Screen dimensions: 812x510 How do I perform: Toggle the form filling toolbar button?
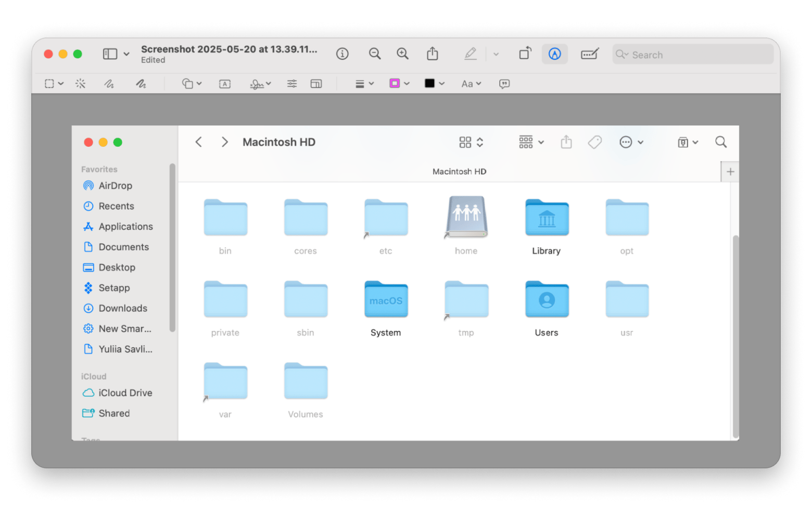point(589,54)
